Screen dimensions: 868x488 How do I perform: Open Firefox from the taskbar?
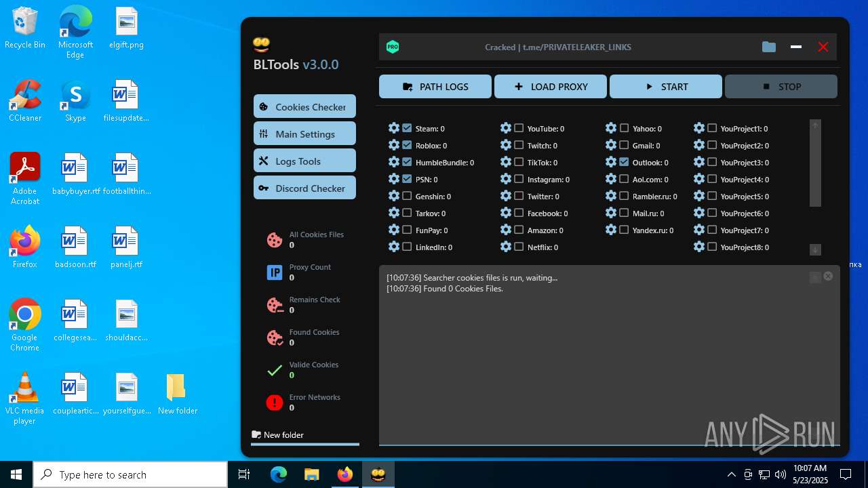tap(345, 474)
